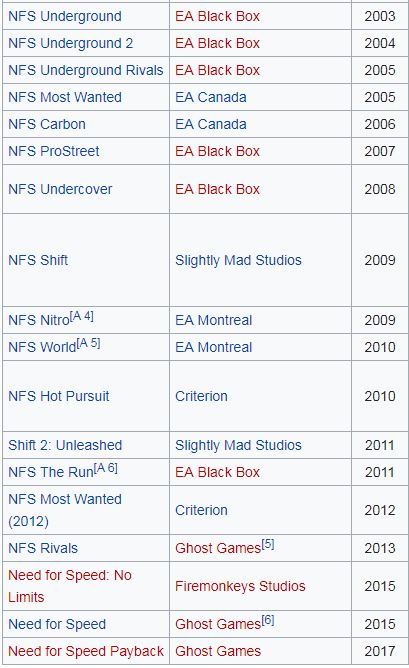This screenshot has width=409, height=668.
Task: Open Criterion link in NFS Hot Pursuit row
Action: [x=201, y=396]
